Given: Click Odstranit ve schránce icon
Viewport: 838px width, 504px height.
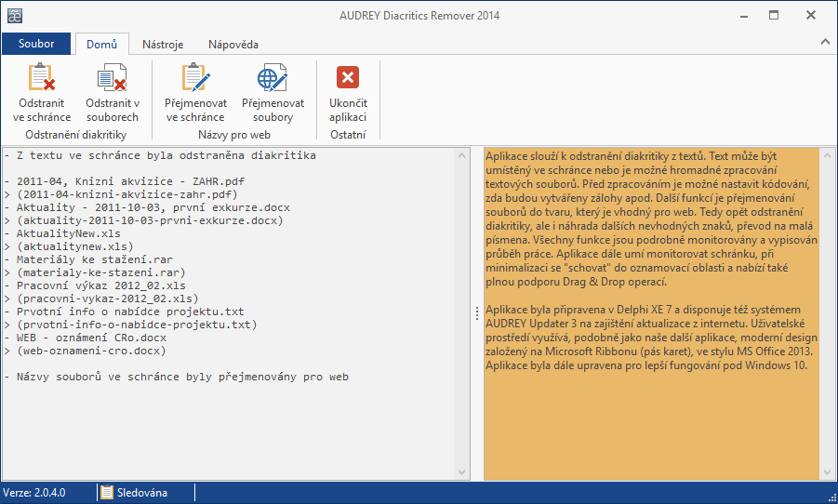Looking at the screenshot, I should coord(42,78).
